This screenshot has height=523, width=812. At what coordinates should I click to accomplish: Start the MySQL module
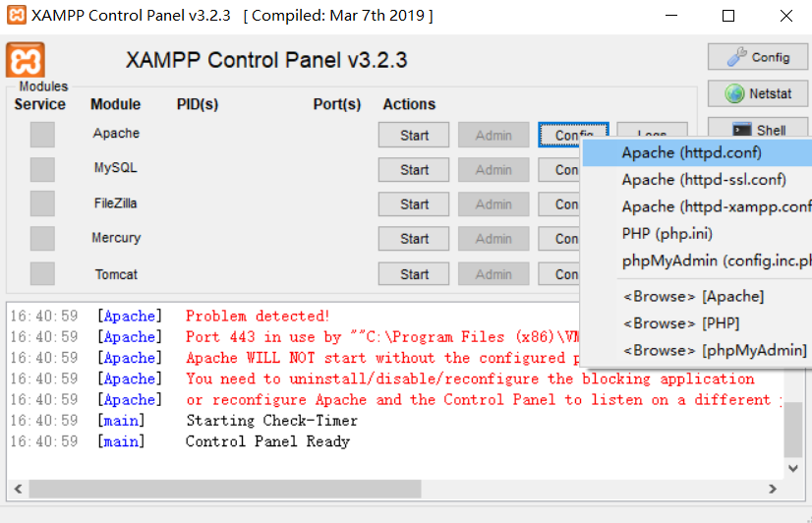[414, 169]
